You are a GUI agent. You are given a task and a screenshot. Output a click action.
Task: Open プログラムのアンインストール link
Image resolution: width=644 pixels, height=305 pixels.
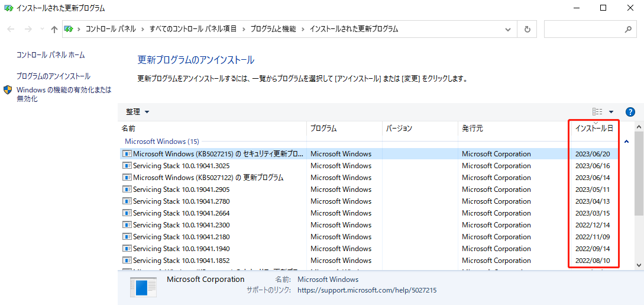coord(53,76)
